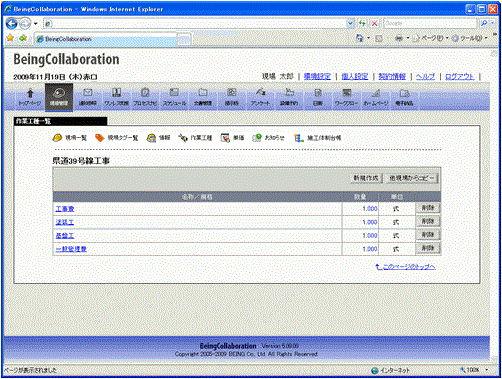Open the 環境設定 link

[x=317, y=76]
